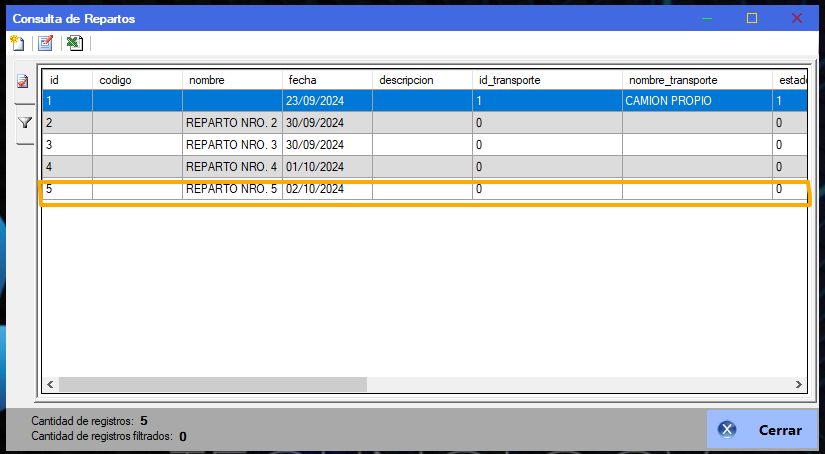
Task: Click the edit record pencil icon
Action: pos(46,43)
